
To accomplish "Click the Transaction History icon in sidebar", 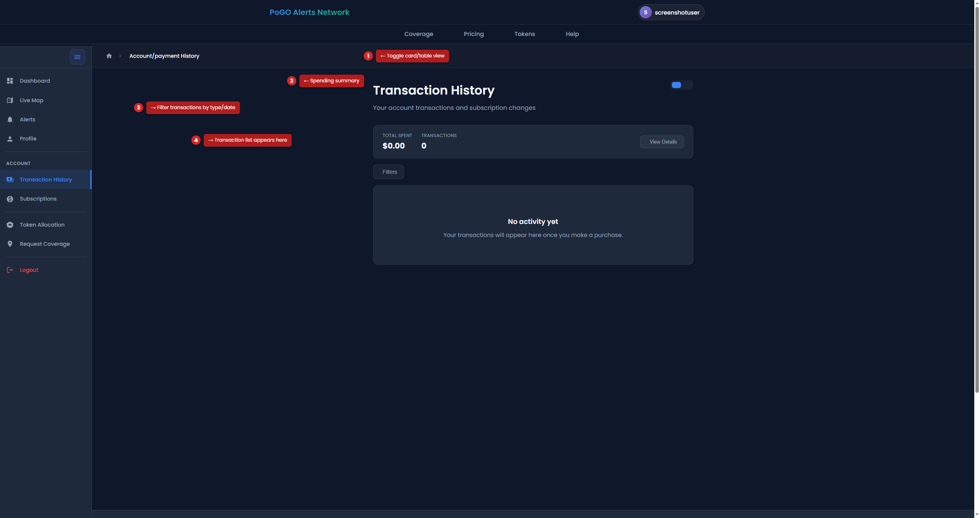I will tap(10, 180).
